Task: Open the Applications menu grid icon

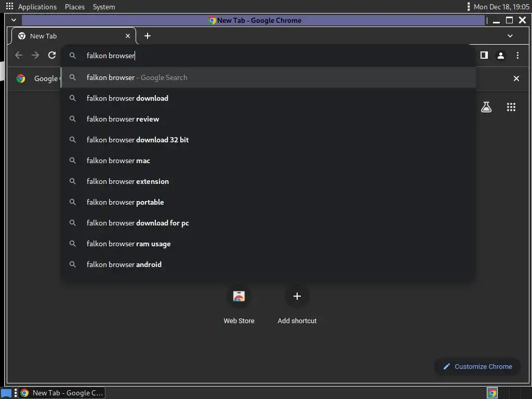Action: [9, 6]
